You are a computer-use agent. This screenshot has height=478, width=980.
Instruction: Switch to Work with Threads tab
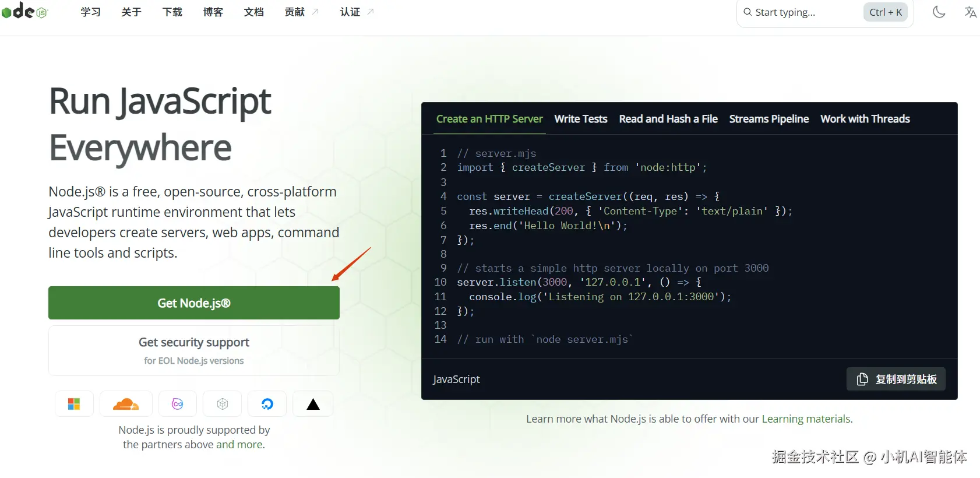[865, 119]
